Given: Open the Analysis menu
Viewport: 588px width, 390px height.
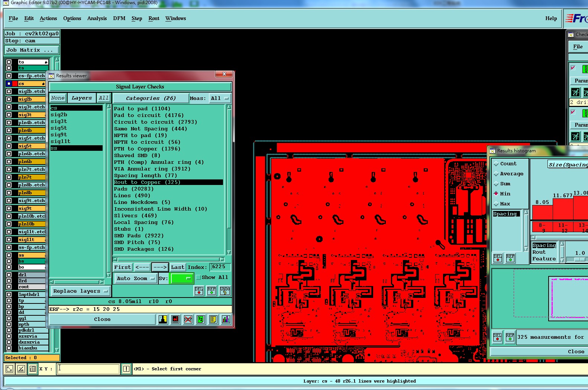Looking at the screenshot, I should [97, 19].
